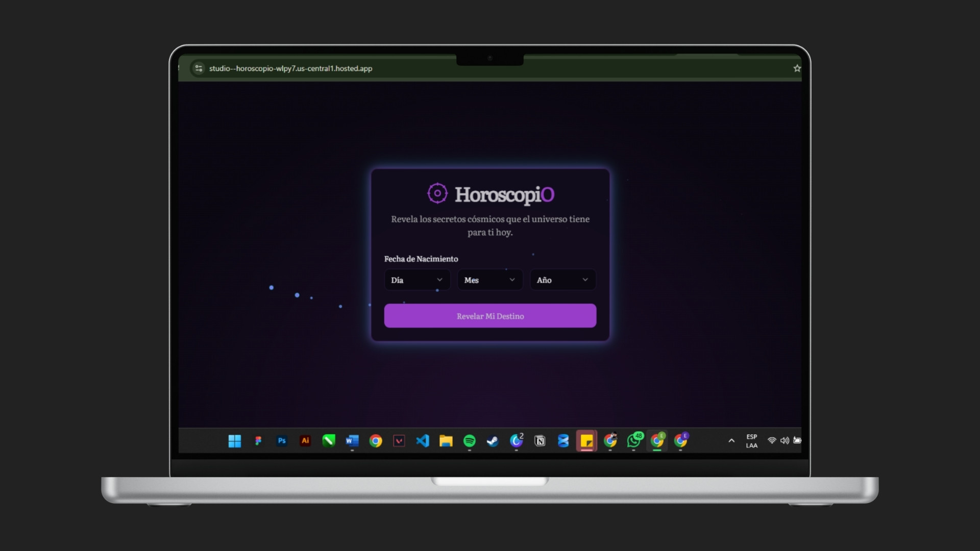The height and width of the screenshot is (551, 980).
Task: Launch Adobe Illustrator from the taskbar
Action: click(305, 441)
